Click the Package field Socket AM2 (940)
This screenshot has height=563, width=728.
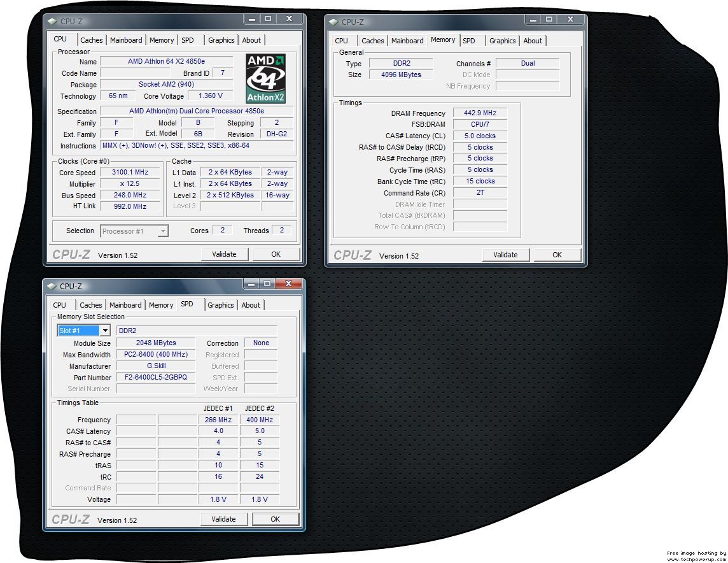[x=166, y=84]
